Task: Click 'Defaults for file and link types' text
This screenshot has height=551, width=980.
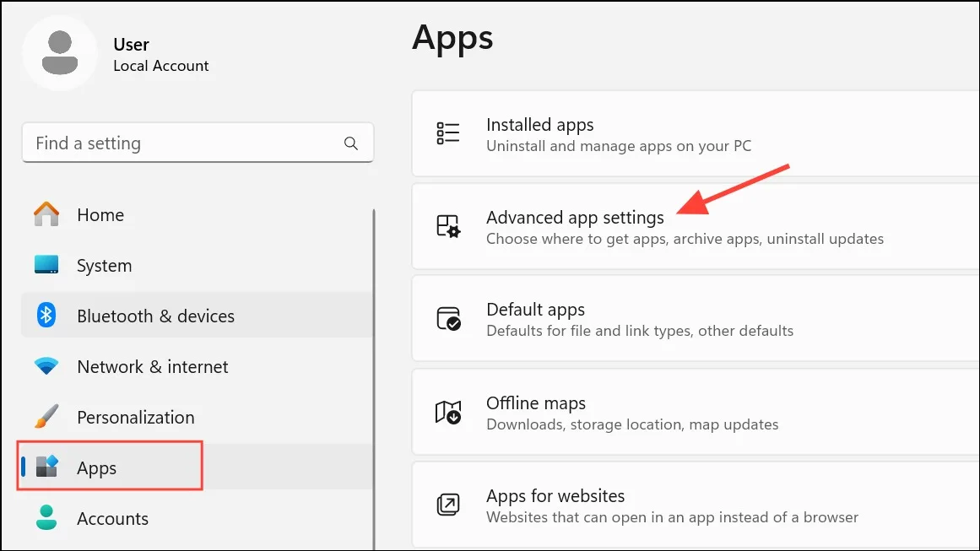Action: (640, 331)
